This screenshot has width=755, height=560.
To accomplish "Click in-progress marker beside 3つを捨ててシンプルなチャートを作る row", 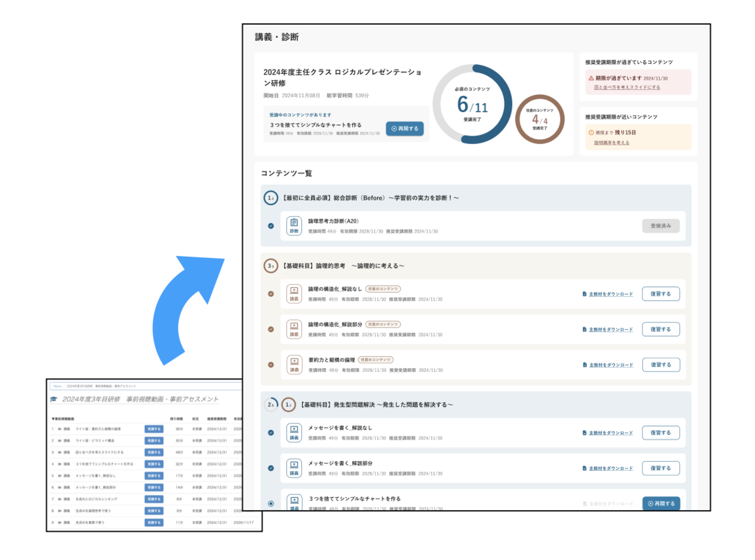I will point(271,503).
